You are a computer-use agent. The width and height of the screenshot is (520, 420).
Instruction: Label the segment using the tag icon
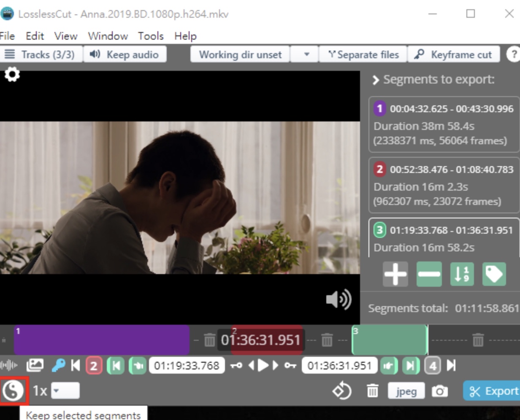coord(494,274)
